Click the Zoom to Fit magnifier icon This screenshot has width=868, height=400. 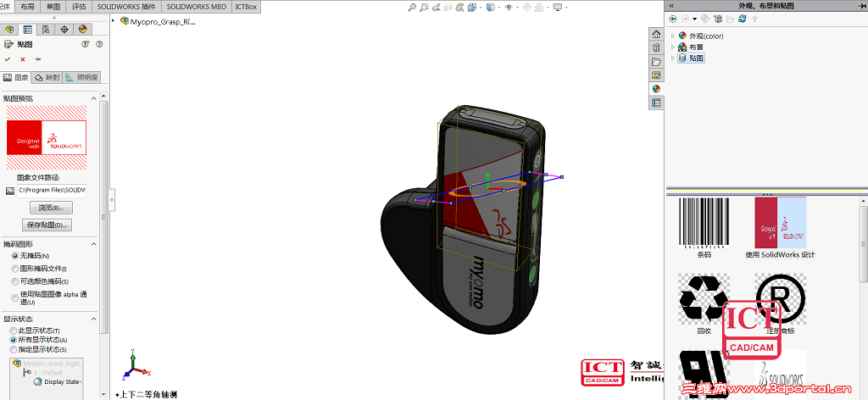(x=412, y=8)
